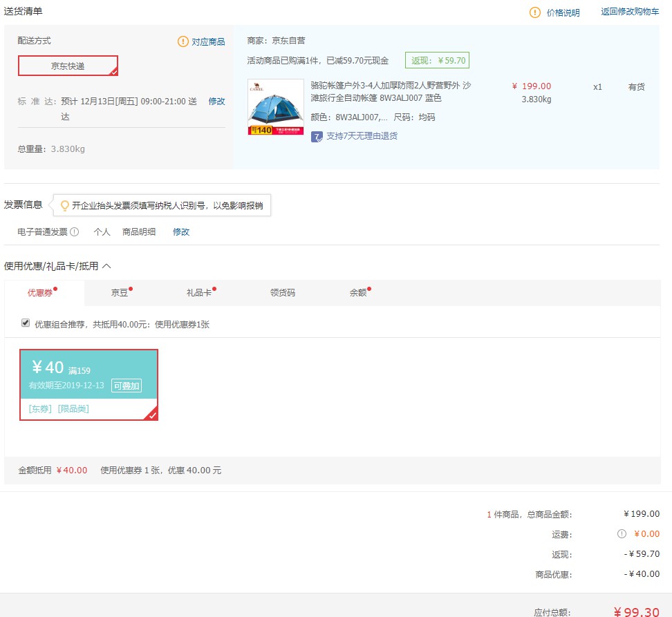
Task: Click the 对应商品 exclamation icon
Action: (183, 41)
